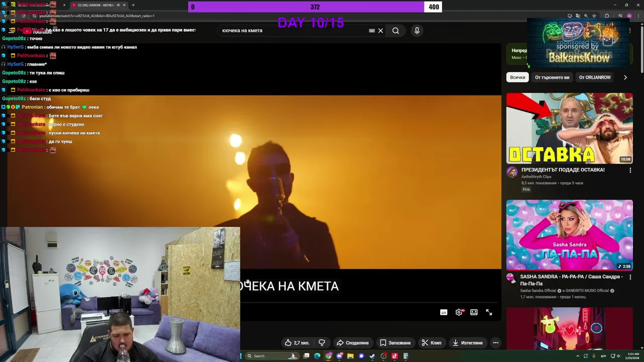Open the translate page icon in address bar
This screenshot has width=644, height=362.
[578, 16]
